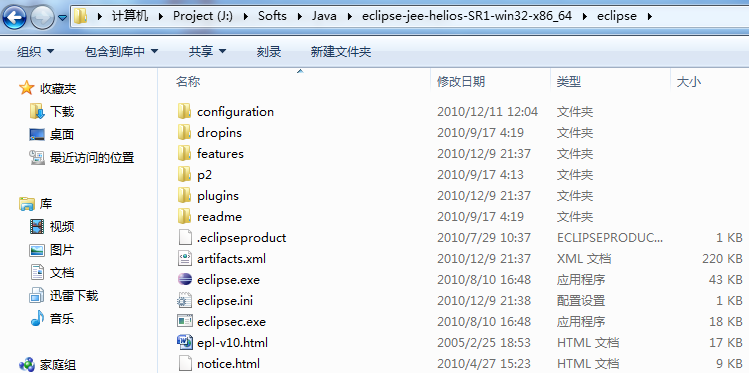This screenshot has height=373, width=750.
Task: Select 最近访问的位置 in the sidebar
Action: (92, 157)
